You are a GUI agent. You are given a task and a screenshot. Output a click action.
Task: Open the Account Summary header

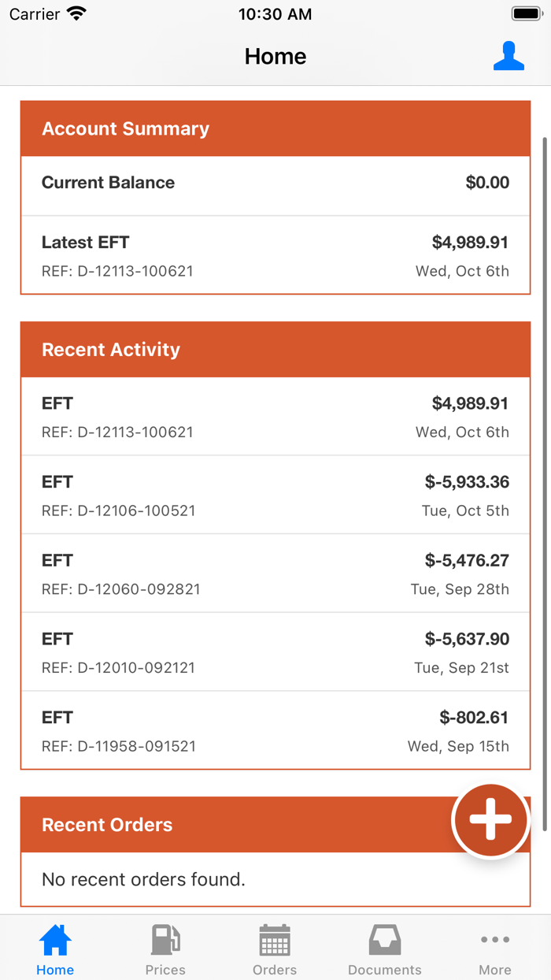tap(275, 128)
